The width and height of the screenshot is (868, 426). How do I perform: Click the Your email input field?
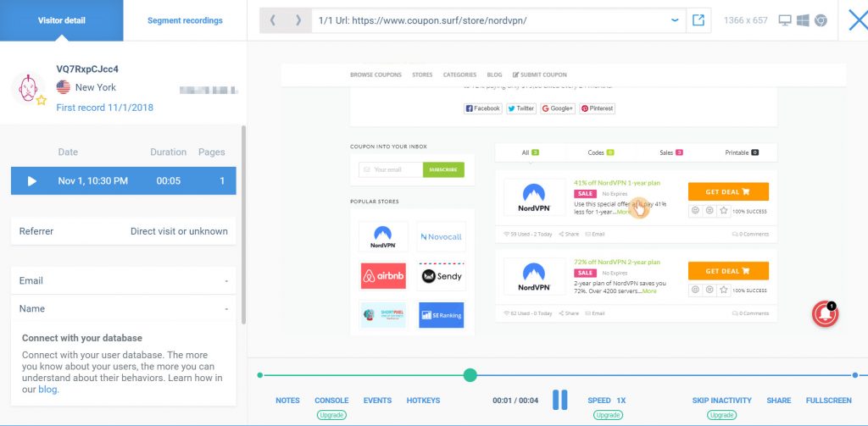(391, 170)
